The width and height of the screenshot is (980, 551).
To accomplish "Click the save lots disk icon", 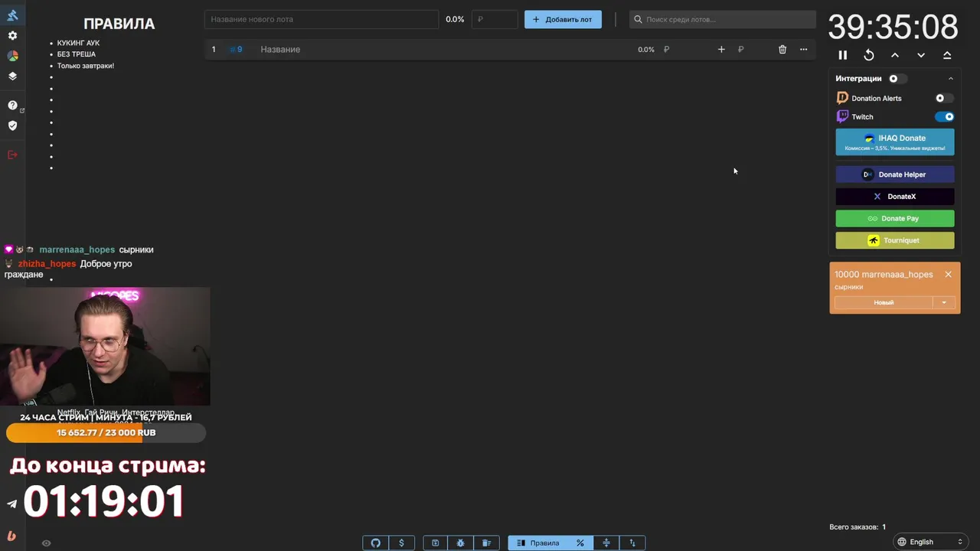I will click(x=436, y=543).
